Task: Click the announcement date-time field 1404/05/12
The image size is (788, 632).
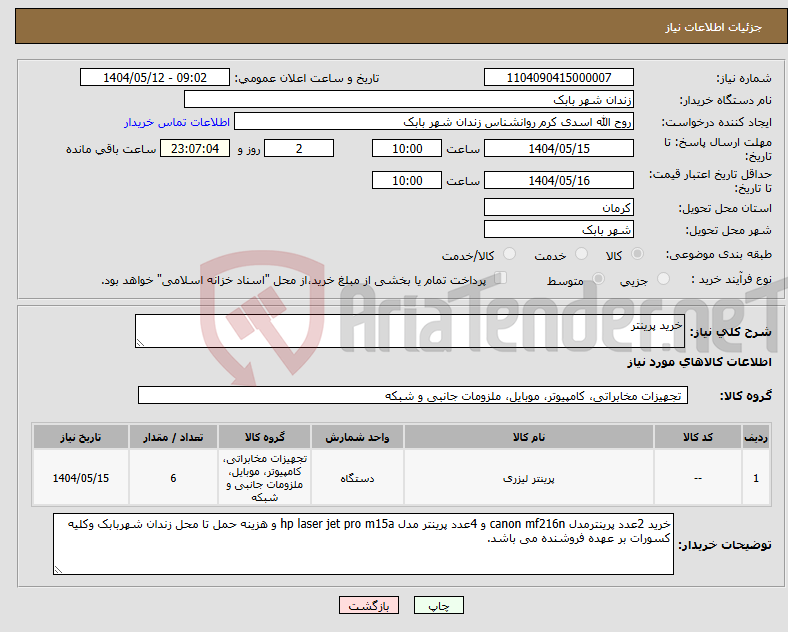Action: click(x=155, y=77)
